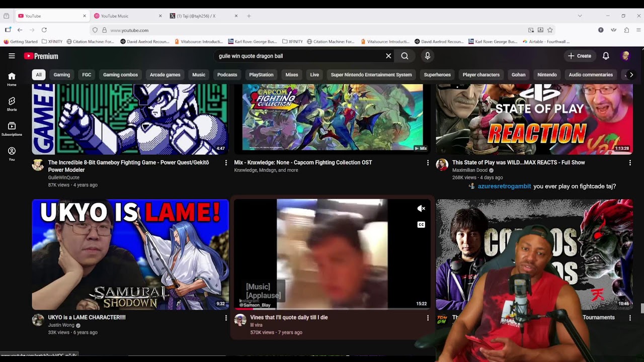Go to Home in the sidebar

(12, 79)
